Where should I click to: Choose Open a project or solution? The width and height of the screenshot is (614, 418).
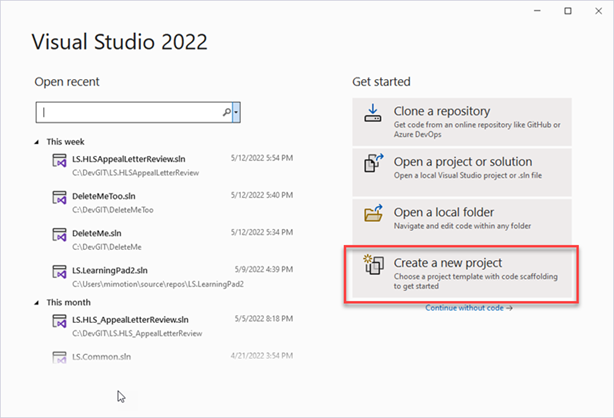click(462, 172)
